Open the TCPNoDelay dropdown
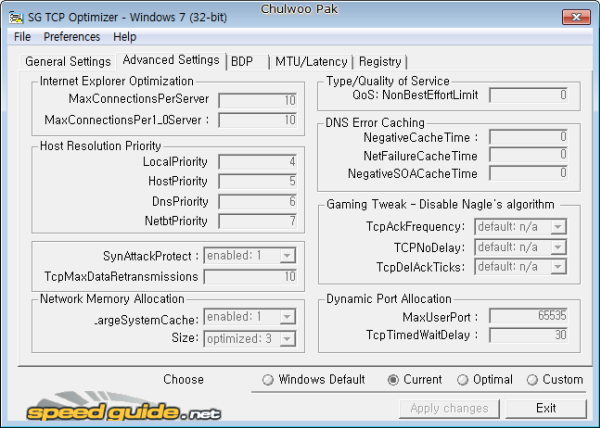Image resolution: width=600 pixels, height=428 pixels. click(x=558, y=247)
